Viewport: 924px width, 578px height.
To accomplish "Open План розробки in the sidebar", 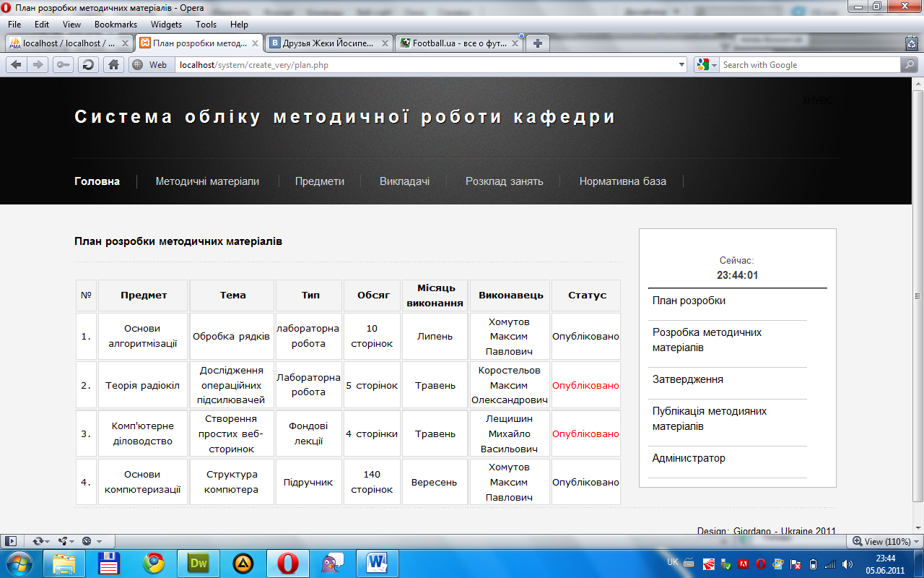I will click(689, 301).
